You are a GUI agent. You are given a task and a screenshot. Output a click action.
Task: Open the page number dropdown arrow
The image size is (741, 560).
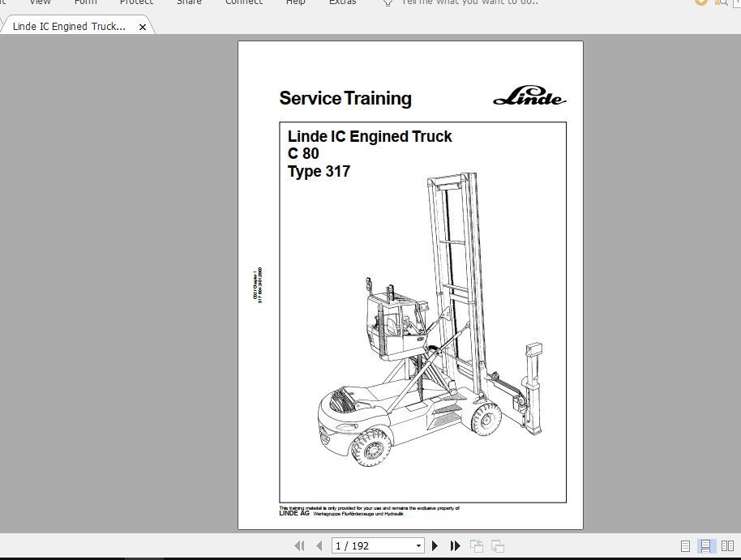418,546
